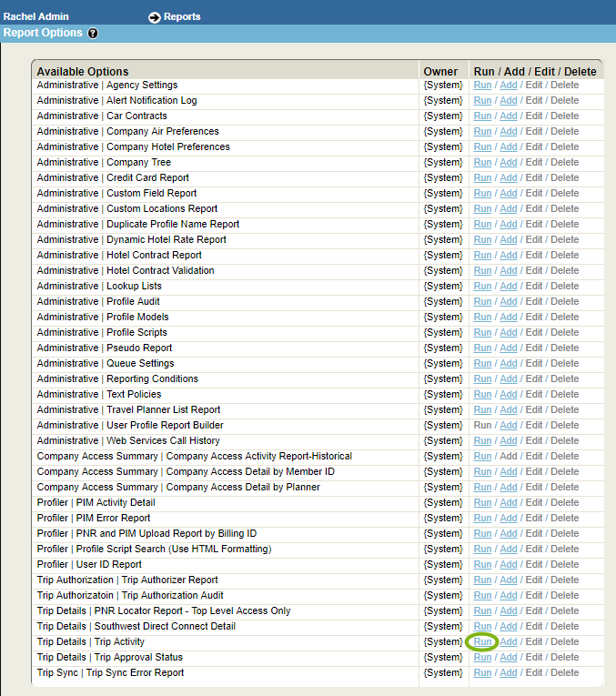
Task: Run the Profile Script Search report
Action: [482, 550]
